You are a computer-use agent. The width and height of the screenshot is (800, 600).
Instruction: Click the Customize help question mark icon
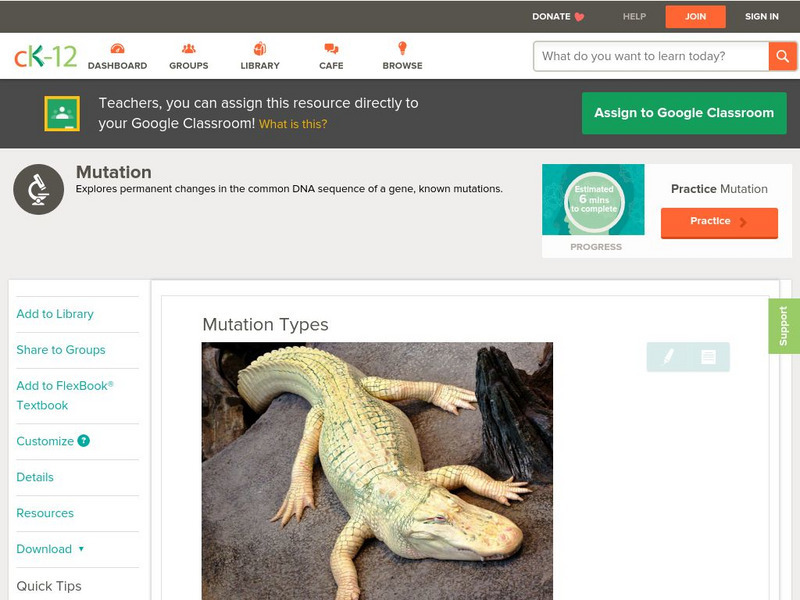(84, 441)
